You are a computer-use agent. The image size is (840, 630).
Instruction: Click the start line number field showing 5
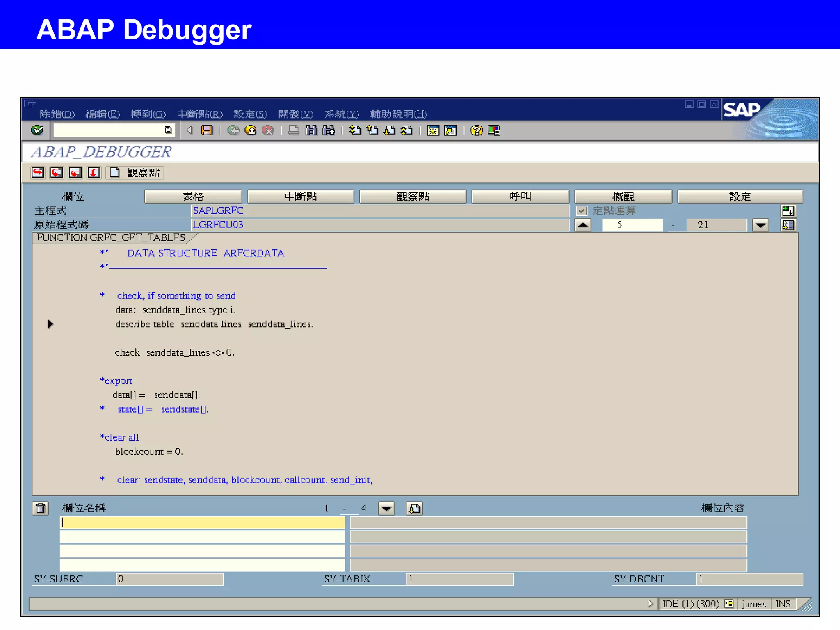coord(632,225)
